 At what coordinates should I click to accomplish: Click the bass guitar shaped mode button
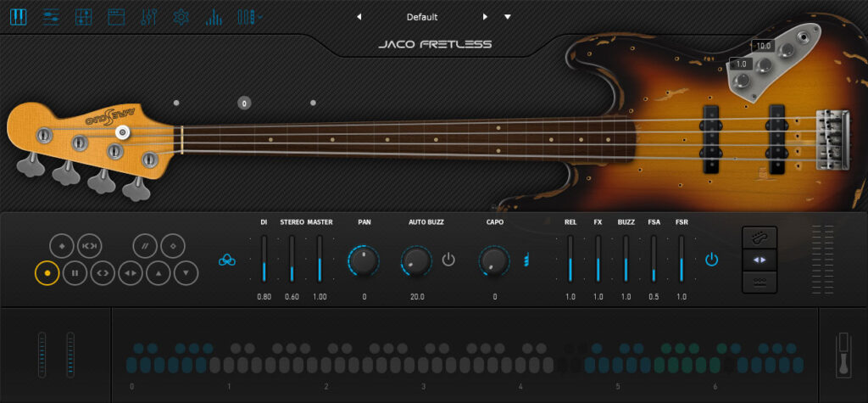pyautogui.click(x=759, y=238)
